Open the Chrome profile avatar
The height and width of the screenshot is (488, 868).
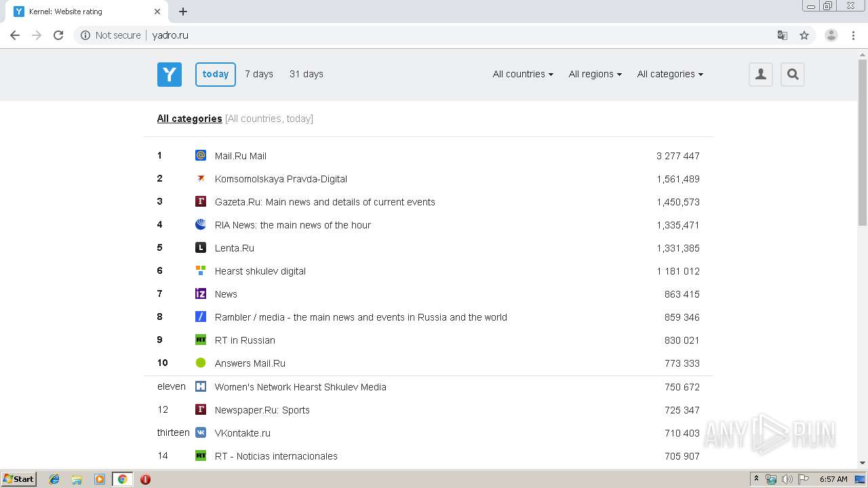tap(831, 35)
